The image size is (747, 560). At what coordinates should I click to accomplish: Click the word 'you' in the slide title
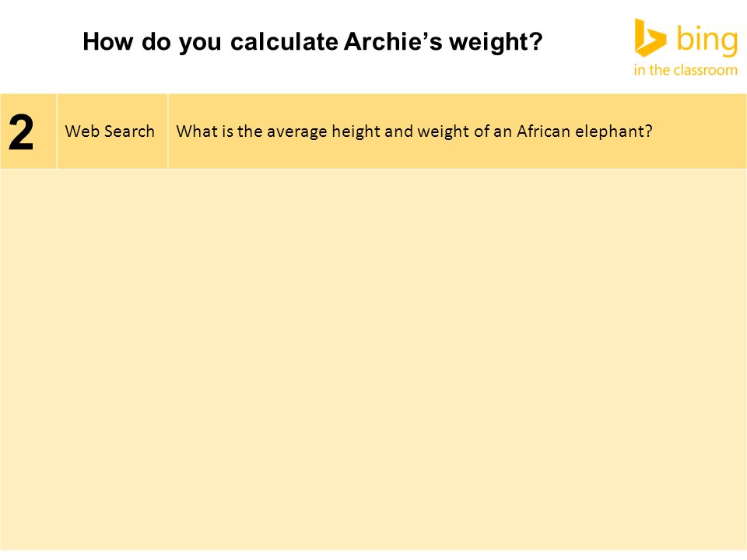tap(200, 44)
